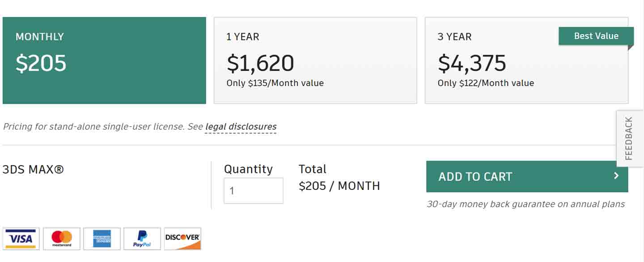Click the Best Value ribbon badge
Image resolution: width=644 pixels, height=262 pixels.
click(x=596, y=36)
